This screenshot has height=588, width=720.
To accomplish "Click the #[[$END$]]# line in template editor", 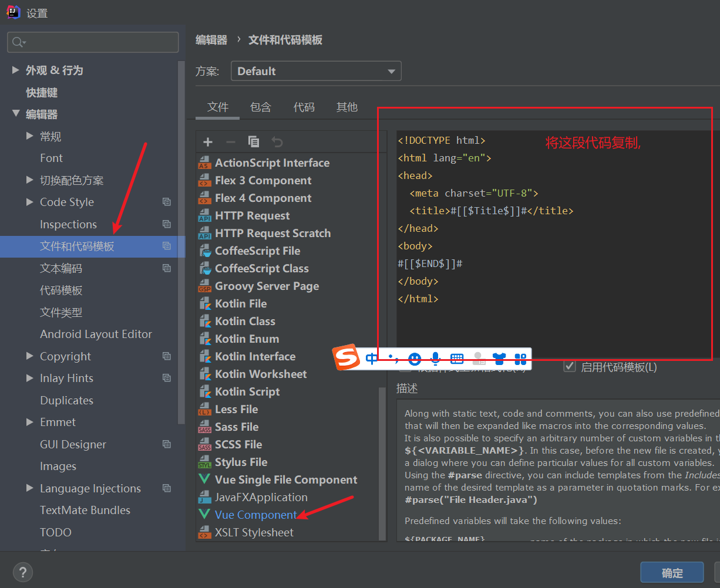I will [x=430, y=263].
